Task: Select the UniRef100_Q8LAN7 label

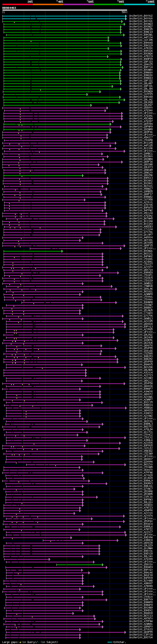Action: click(141, 84)
